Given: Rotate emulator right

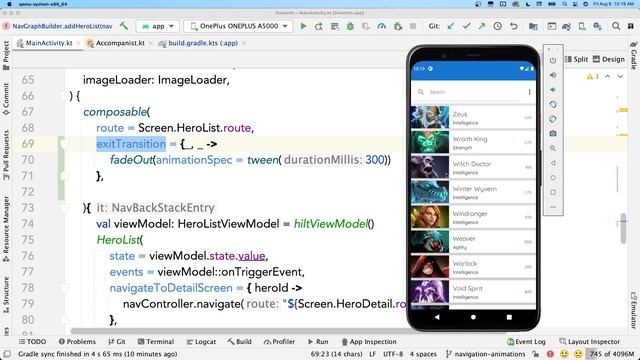Looking at the screenshot, I should [553, 119].
